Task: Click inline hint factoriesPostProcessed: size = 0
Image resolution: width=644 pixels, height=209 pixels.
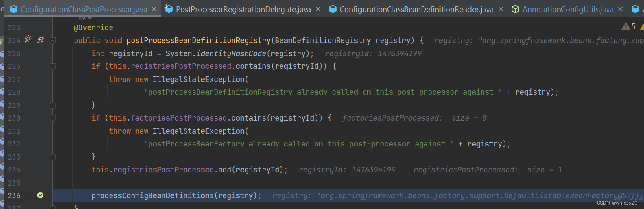Action: pos(414,118)
